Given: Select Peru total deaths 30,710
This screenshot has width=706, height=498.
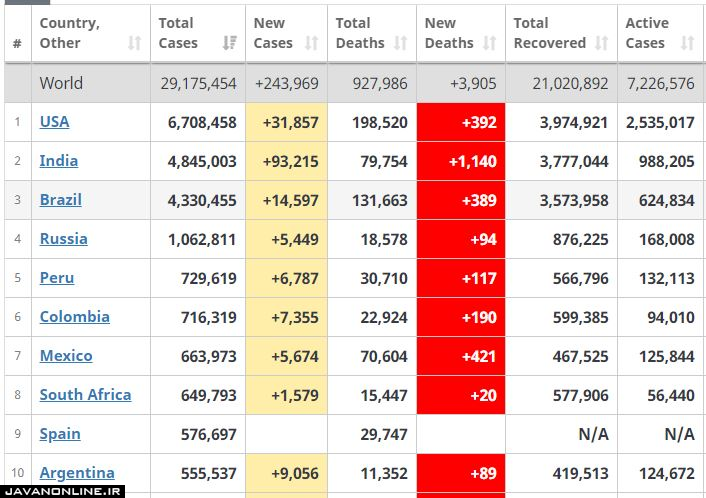Looking at the screenshot, I should coord(384,278).
